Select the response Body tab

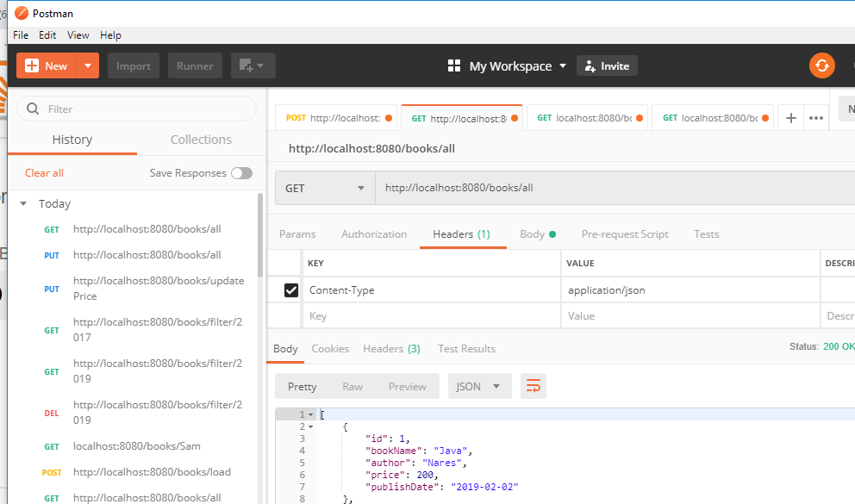(285, 349)
